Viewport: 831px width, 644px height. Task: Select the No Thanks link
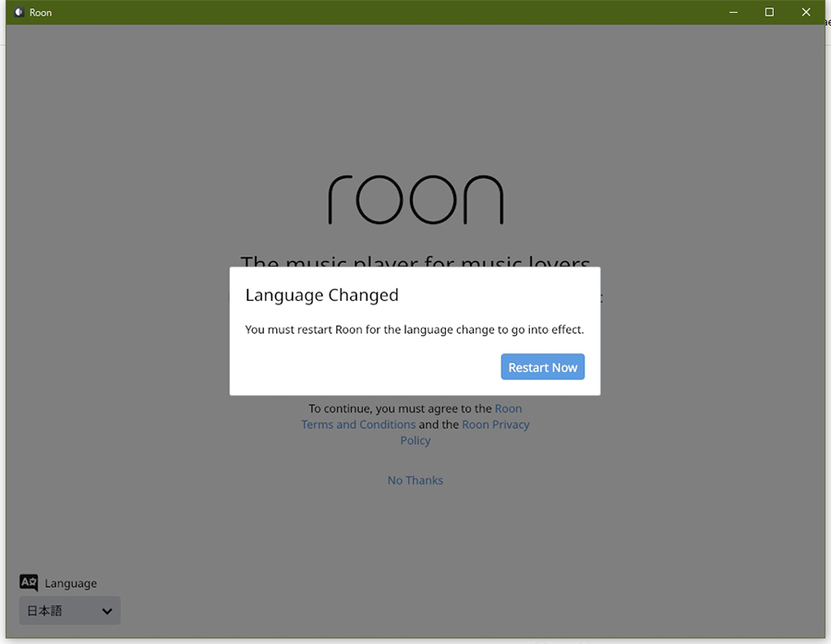pyautogui.click(x=415, y=480)
